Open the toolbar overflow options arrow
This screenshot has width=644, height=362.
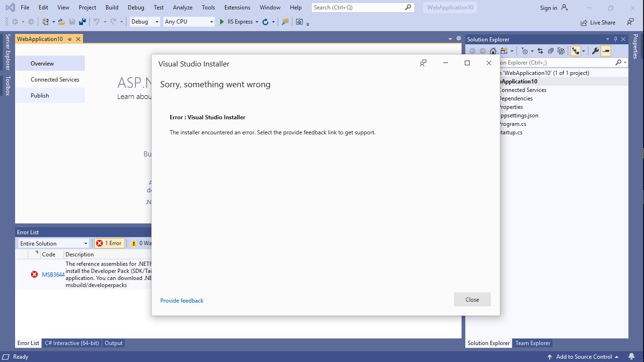click(x=308, y=24)
